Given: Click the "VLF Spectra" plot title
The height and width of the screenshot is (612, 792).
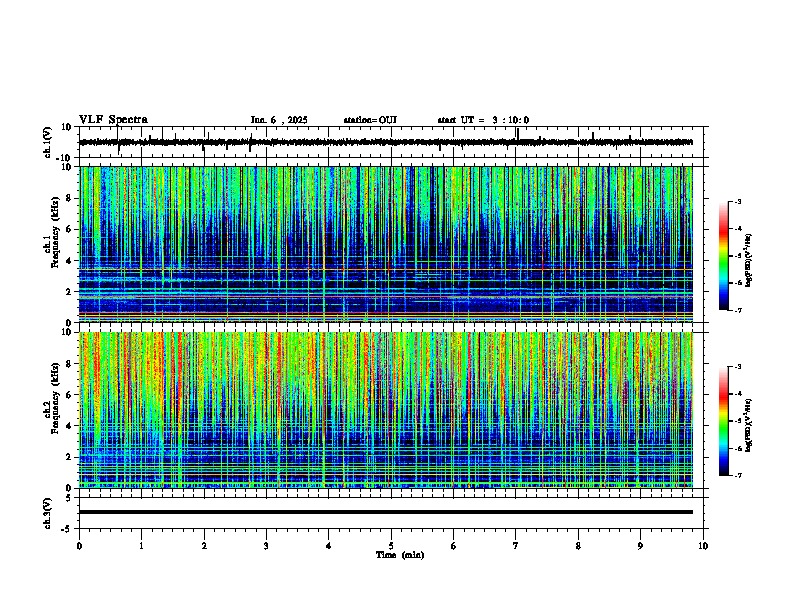Looking at the screenshot, I should 113,120.
